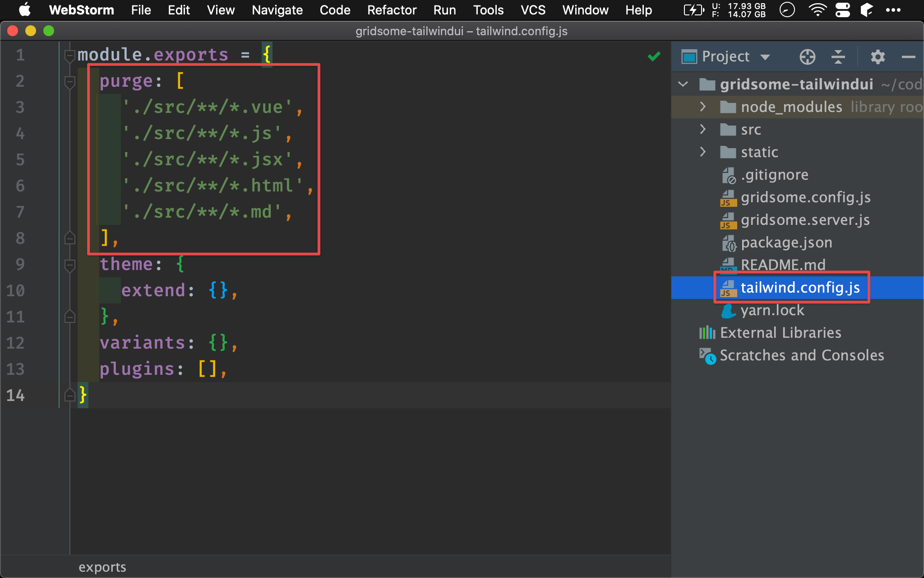Click the yarn.lock file icon
The height and width of the screenshot is (578, 924).
pos(728,311)
